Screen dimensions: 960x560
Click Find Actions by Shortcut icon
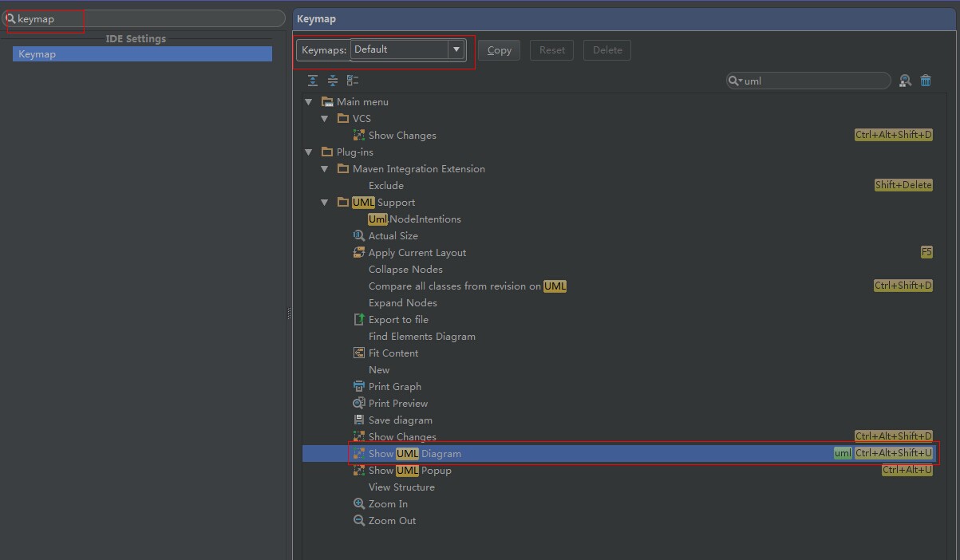coord(905,81)
